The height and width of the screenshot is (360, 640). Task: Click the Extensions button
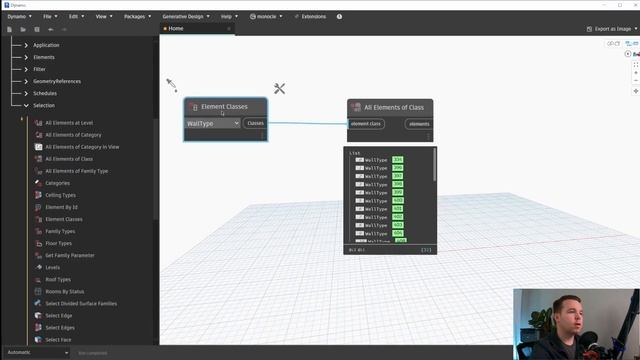[310, 17]
